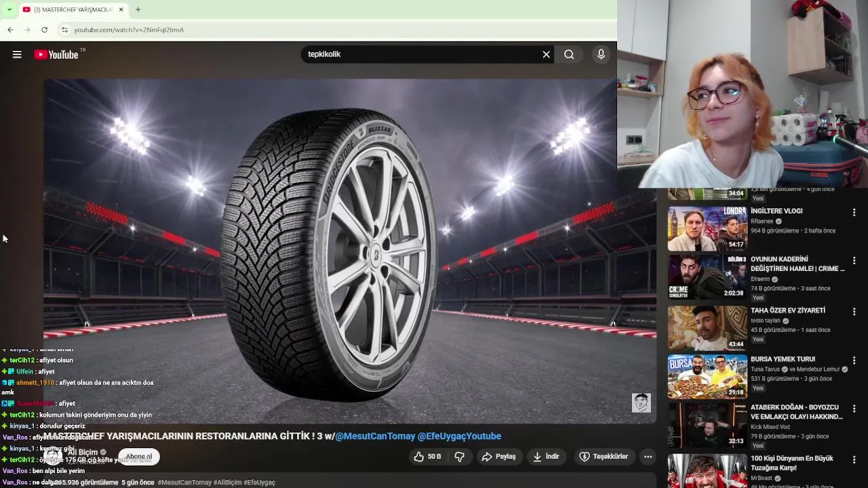Click the magnifier search button
This screenshot has width=868, height=488.
[569, 54]
